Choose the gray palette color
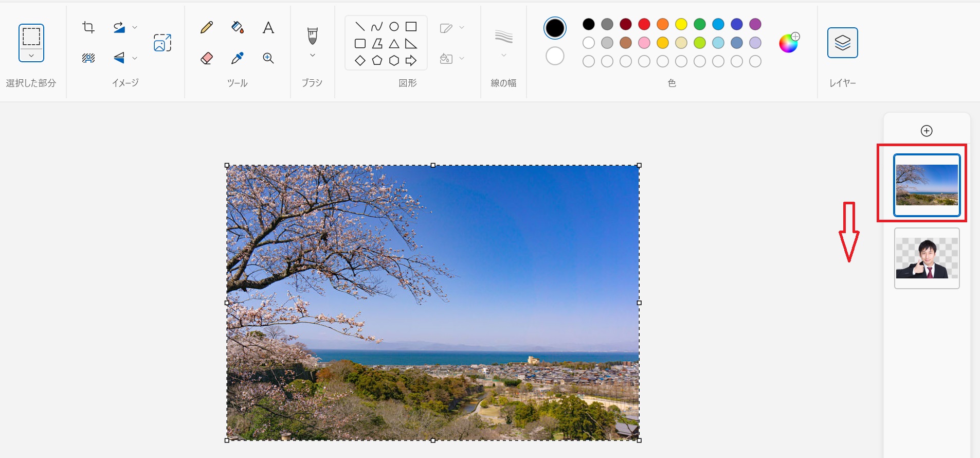The height and width of the screenshot is (458, 980). tap(607, 24)
